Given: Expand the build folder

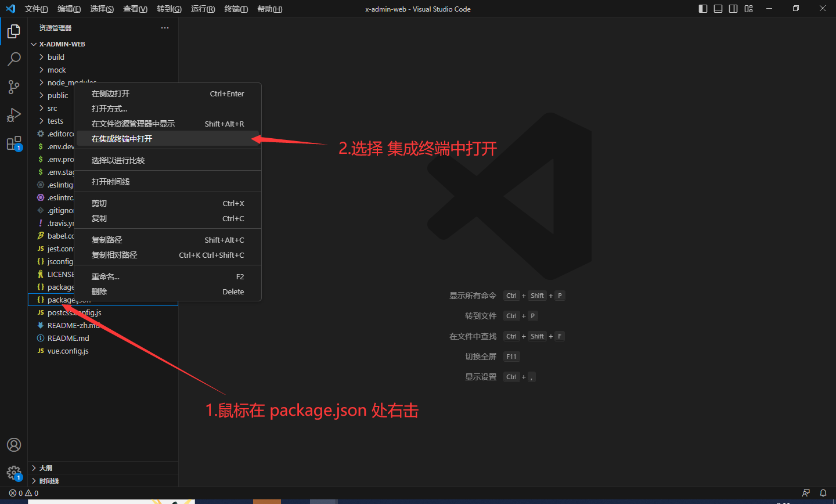Looking at the screenshot, I should tap(103, 57).
